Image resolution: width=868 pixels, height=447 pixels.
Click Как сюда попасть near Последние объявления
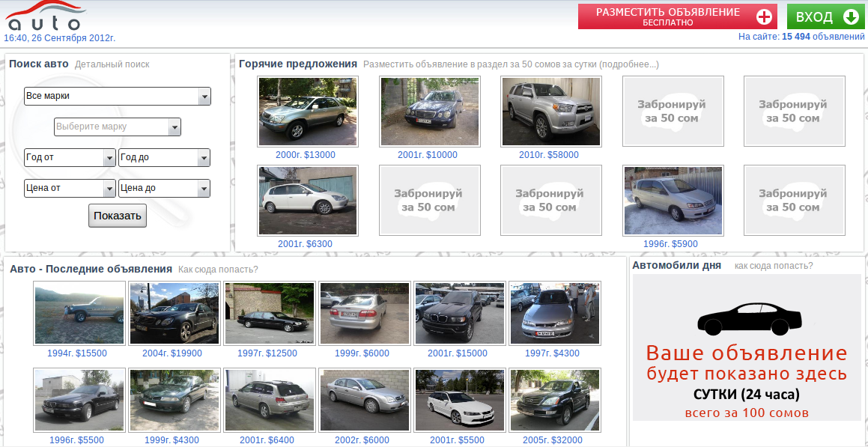tap(218, 270)
